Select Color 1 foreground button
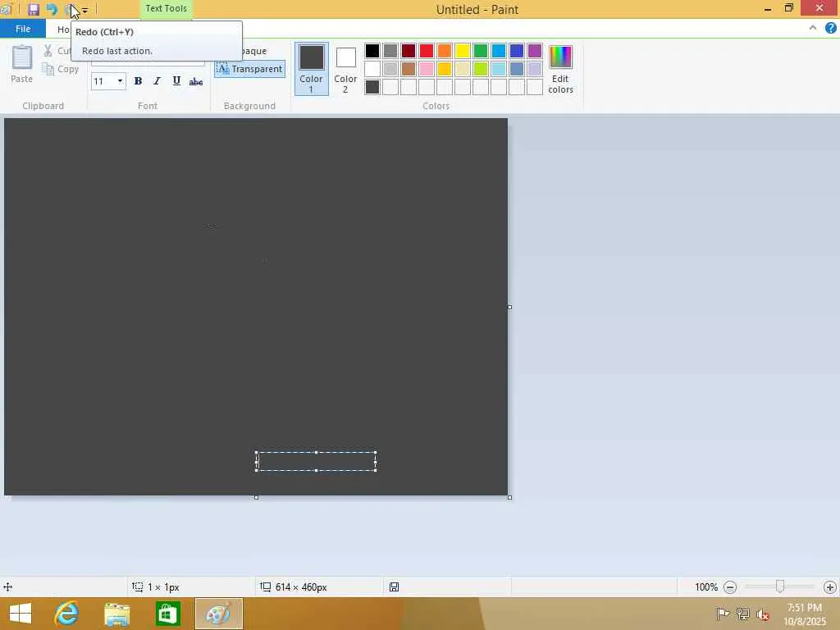Image resolution: width=840 pixels, height=630 pixels. click(x=311, y=69)
